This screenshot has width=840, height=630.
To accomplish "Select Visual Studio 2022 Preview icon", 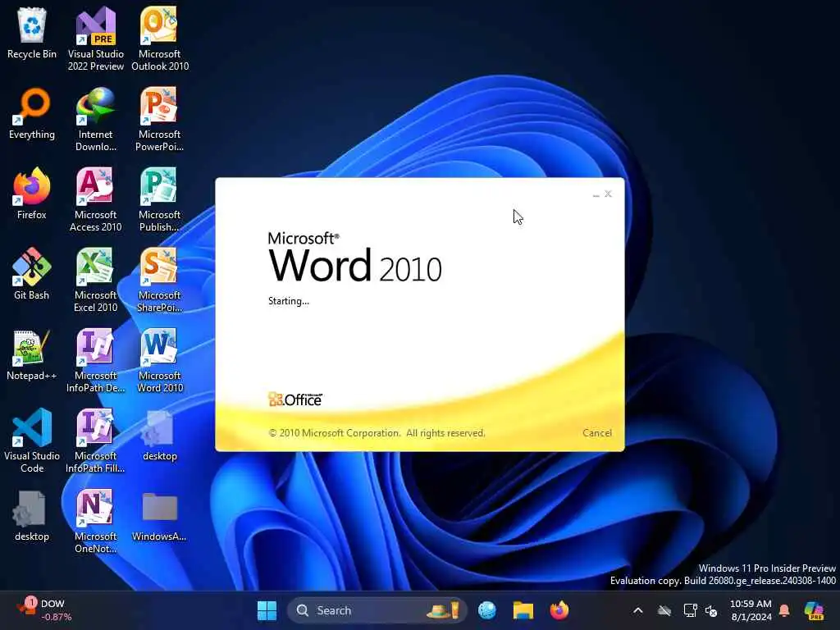I will click(95, 39).
